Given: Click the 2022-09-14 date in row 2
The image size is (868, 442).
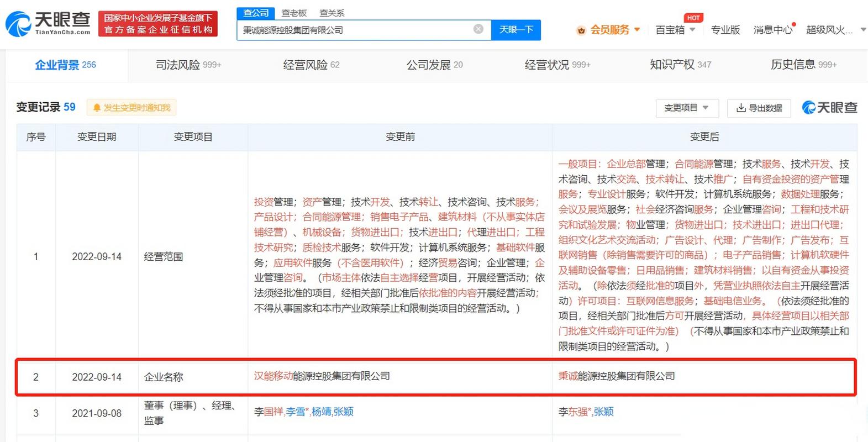Looking at the screenshot, I should coord(97,377).
